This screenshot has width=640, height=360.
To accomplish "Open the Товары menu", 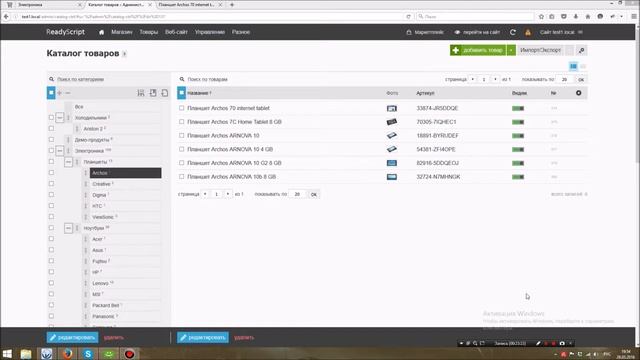I will [x=149, y=32].
